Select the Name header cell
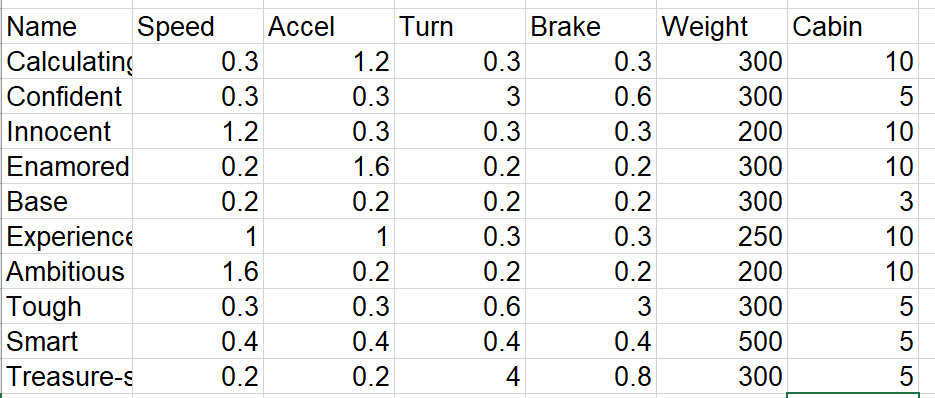The image size is (935, 398). 67,26
